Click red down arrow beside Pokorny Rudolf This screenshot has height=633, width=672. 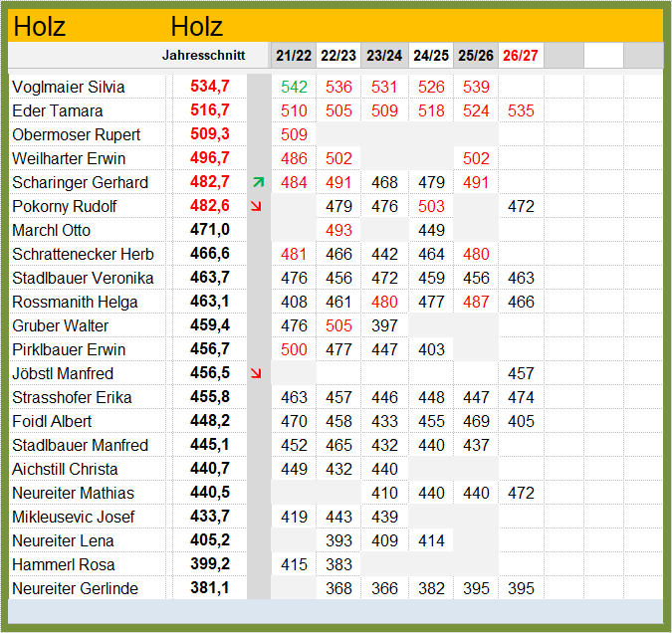tap(256, 206)
